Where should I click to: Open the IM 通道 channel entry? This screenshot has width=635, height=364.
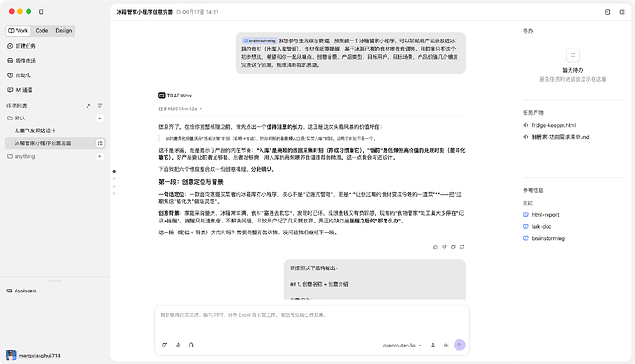click(x=20, y=90)
